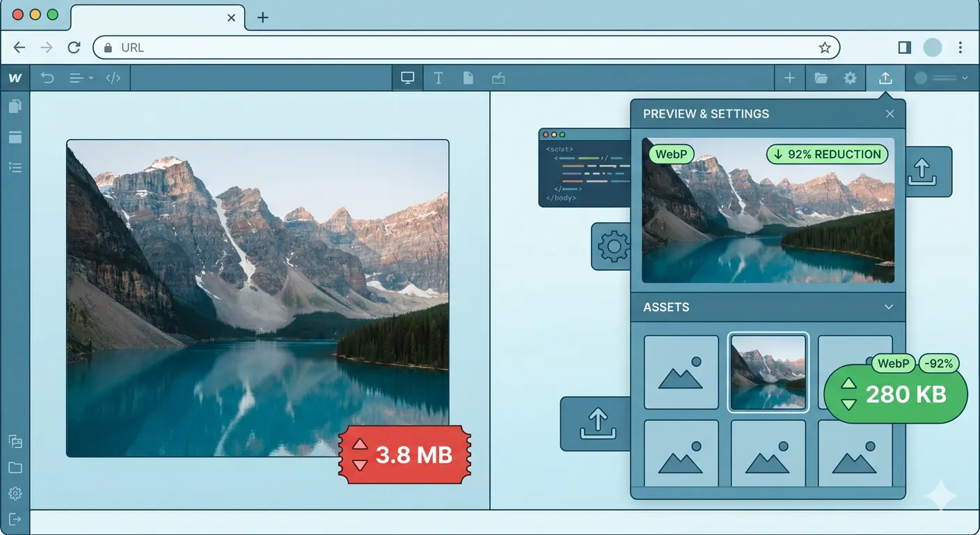The width and height of the screenshot is (980, 535).
Task: Click the add element plus icon
Action: click(789, 78)
